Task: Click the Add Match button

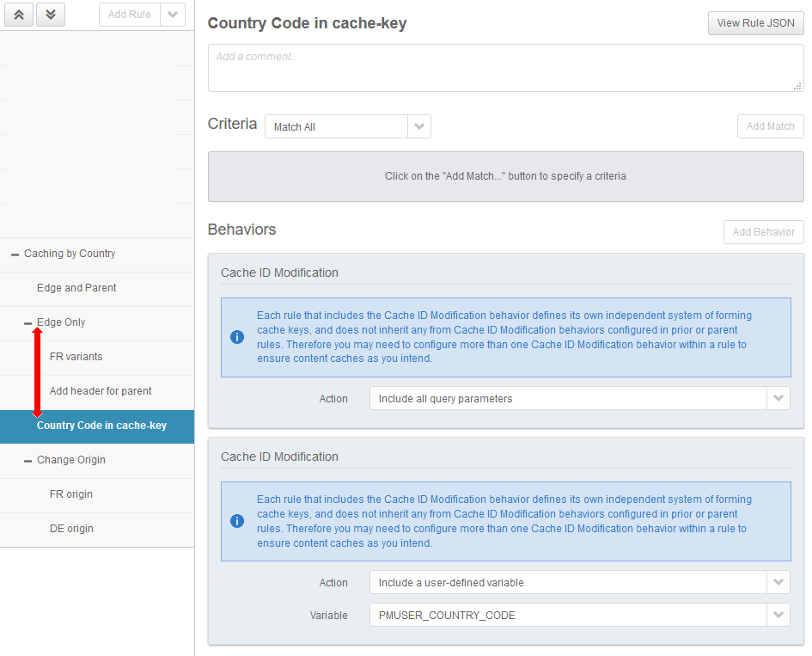Action: coord(770,126)
